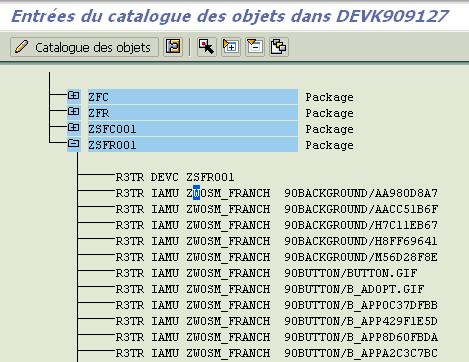Click the Catalogue des objets button
The width and height of the screenshot is (469, 362).
[84, 47]
